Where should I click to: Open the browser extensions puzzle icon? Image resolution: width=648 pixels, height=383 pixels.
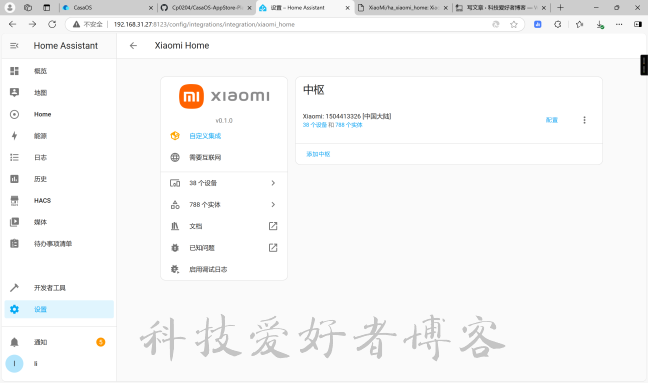(557, 24)
